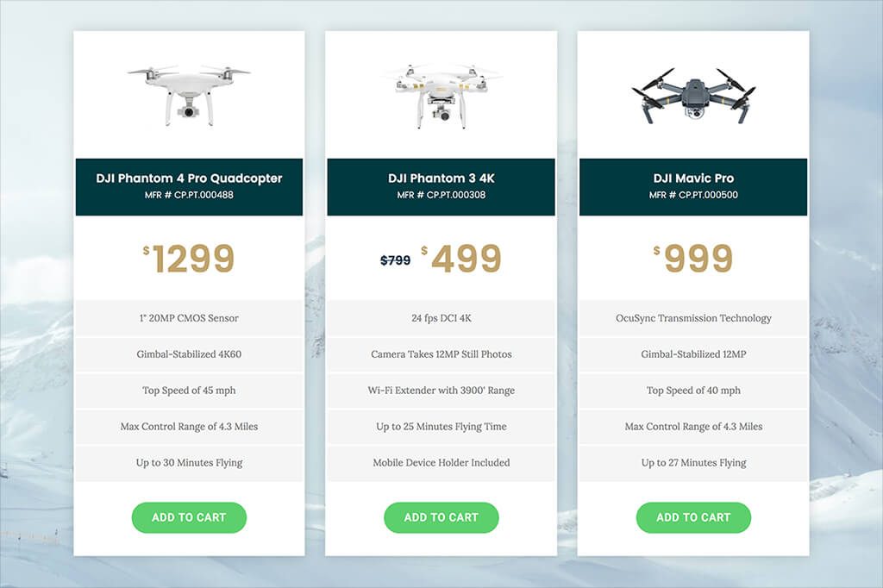The height and width of the screenshot is (588, 883).
Task: Click the Up to 27 Minutes Flying row
Action: pos(693,463)
